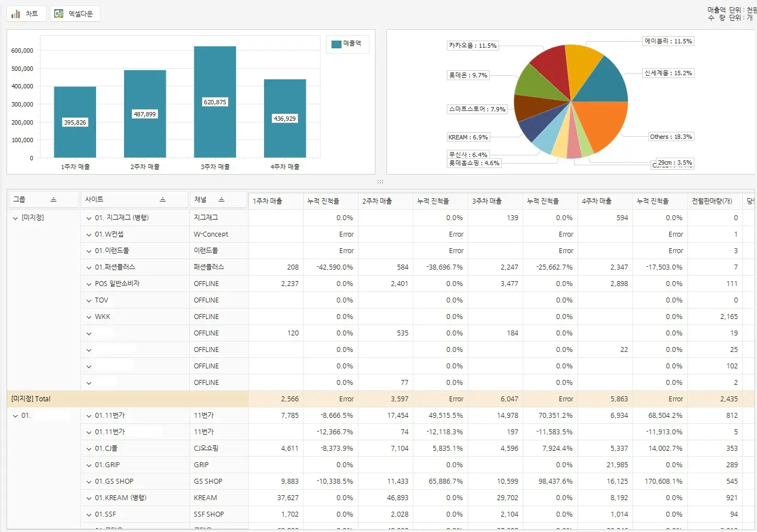Image resolution: width=757 pixels, height=532 pixels.
Task: Collapse the [미지정] group row
Action: [15, 218]
